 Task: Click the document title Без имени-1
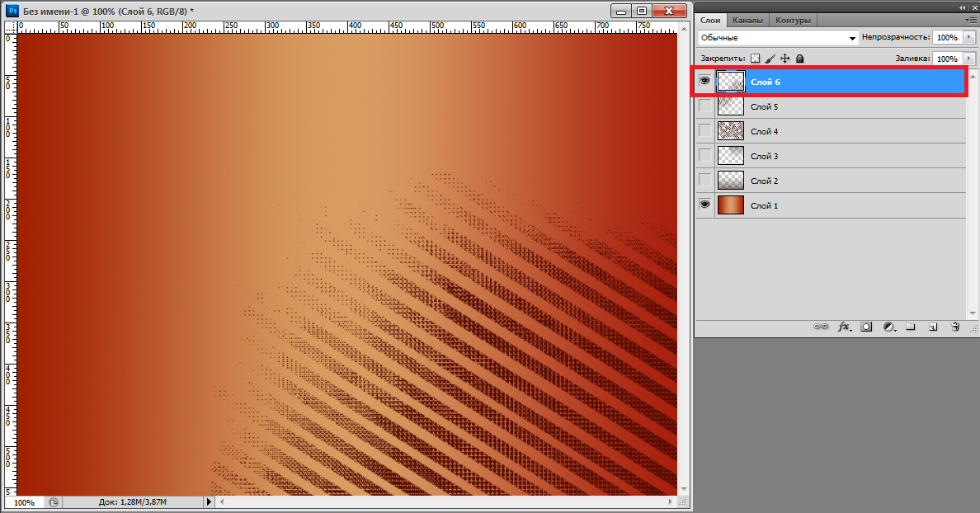pyautogui.click(x=50, y=12)
